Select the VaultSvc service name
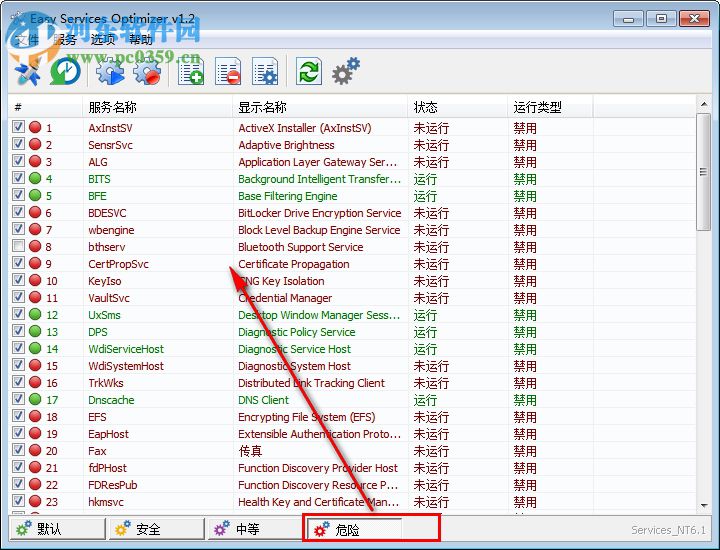This screenshot has width=720, height=550. [x=109, y=298]
